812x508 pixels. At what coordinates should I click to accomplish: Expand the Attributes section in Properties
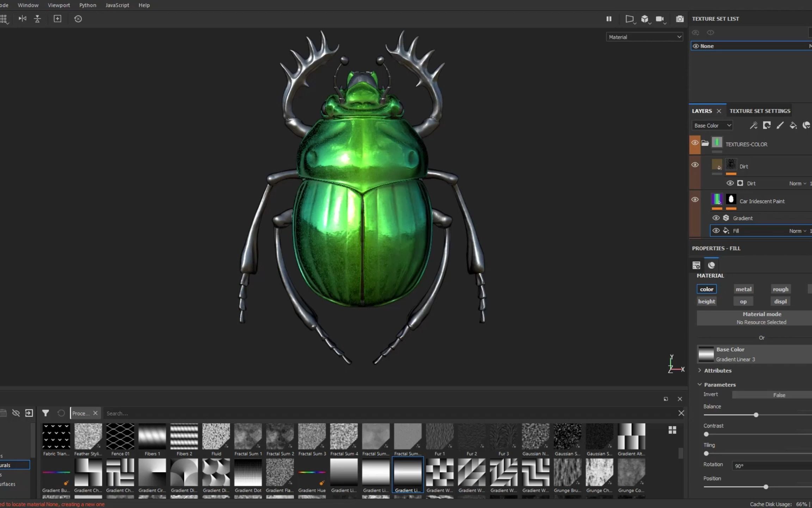pyautogui.click(x=700, y=370)
